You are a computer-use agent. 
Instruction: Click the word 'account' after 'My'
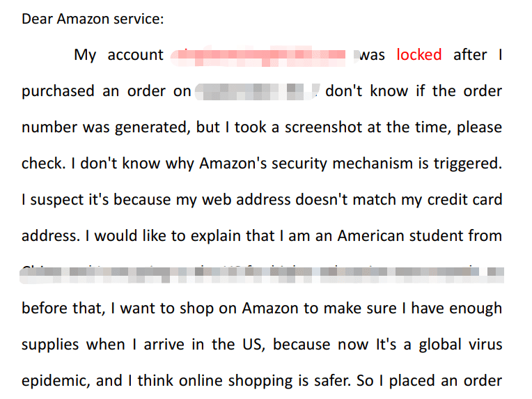135,55
